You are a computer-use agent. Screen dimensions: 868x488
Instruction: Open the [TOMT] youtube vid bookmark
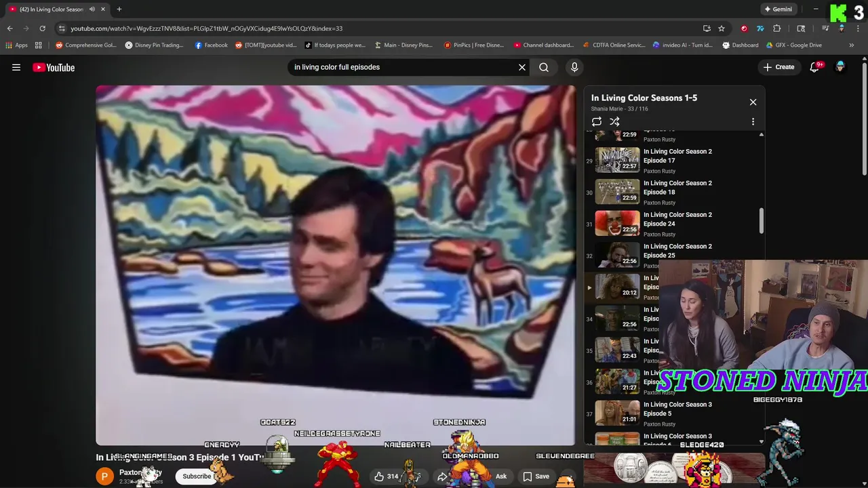point(266,45)
